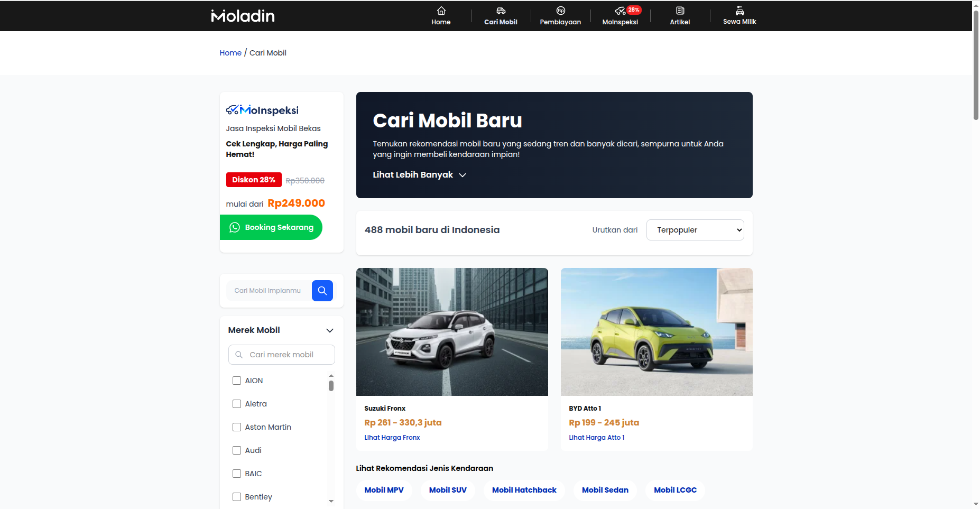Click the Diskon 28% label
980x509 pixels.
[x=254, y=180]
